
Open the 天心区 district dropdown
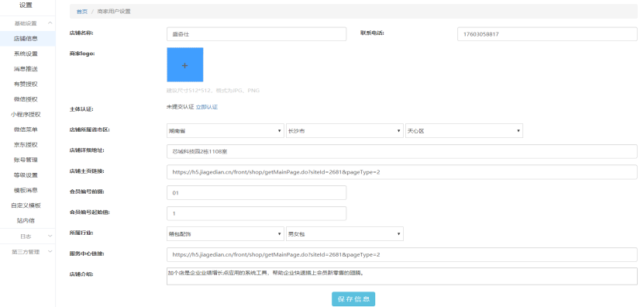[x=464, y=131]
